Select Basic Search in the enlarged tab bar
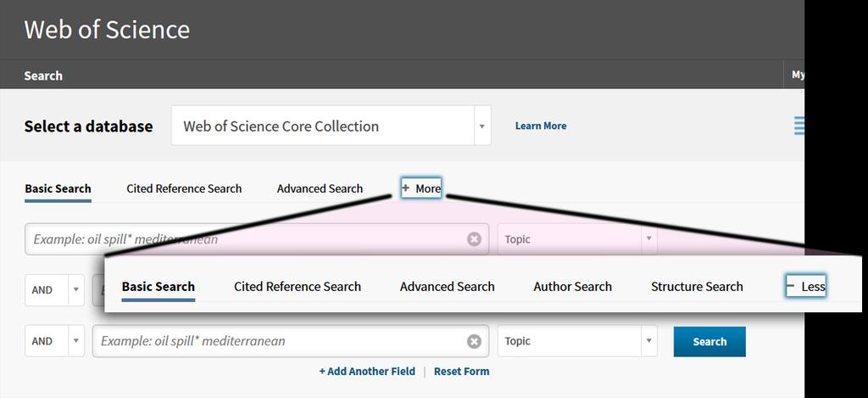 click(x=159, y=287)
